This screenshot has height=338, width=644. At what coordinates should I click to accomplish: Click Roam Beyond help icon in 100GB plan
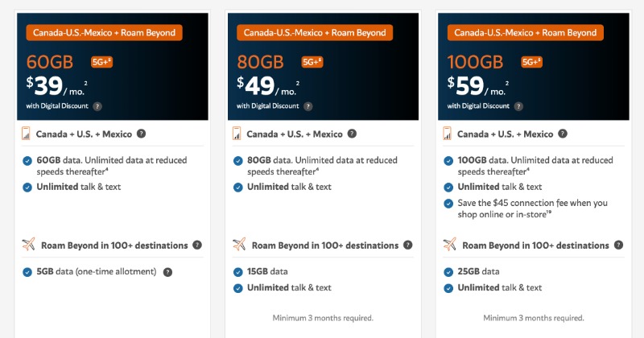(618, 245)
